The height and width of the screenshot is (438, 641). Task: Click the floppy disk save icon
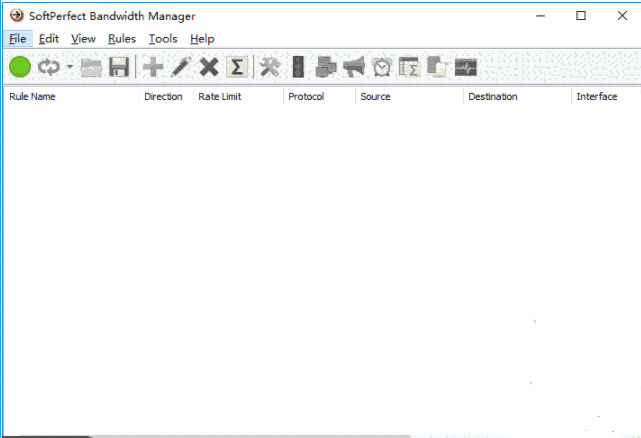point(119,67)
